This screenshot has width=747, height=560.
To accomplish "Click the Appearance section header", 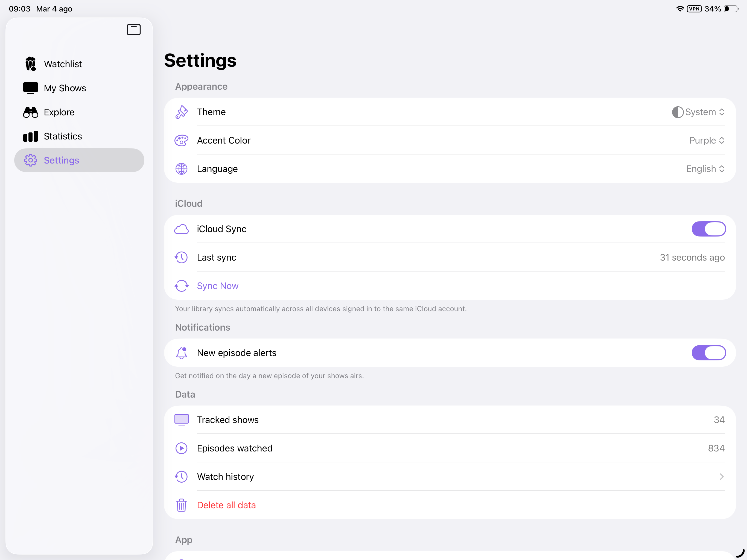I will click(x=201, y=86).
